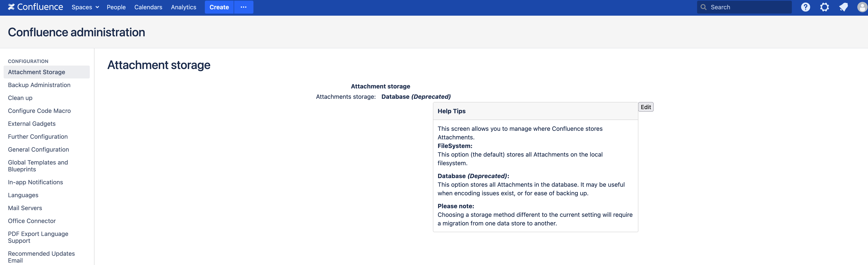
Task: Go to Analytics in top navigation
Action: (183, 7)
